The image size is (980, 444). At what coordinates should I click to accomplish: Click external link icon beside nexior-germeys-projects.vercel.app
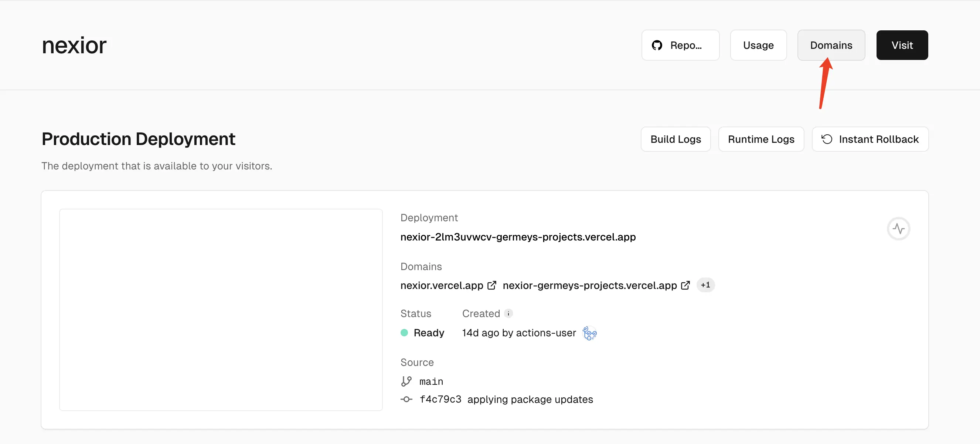tap(685, 285)
